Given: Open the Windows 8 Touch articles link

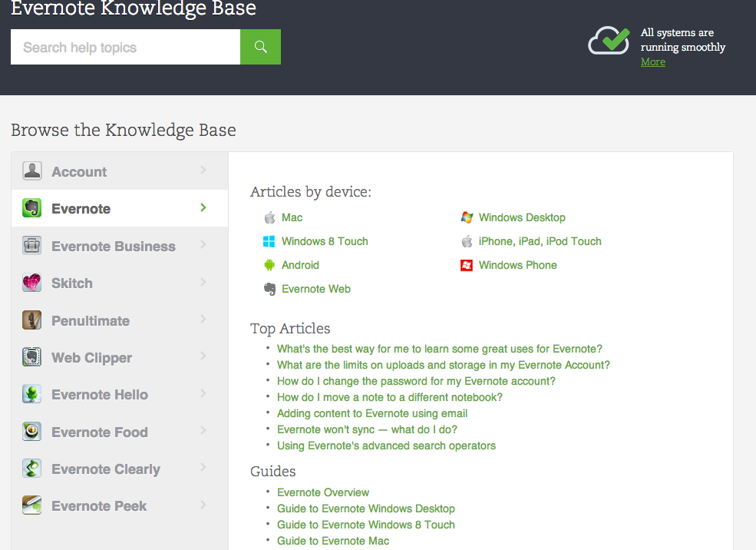Looking at the screenshot, I should [325, 241].
